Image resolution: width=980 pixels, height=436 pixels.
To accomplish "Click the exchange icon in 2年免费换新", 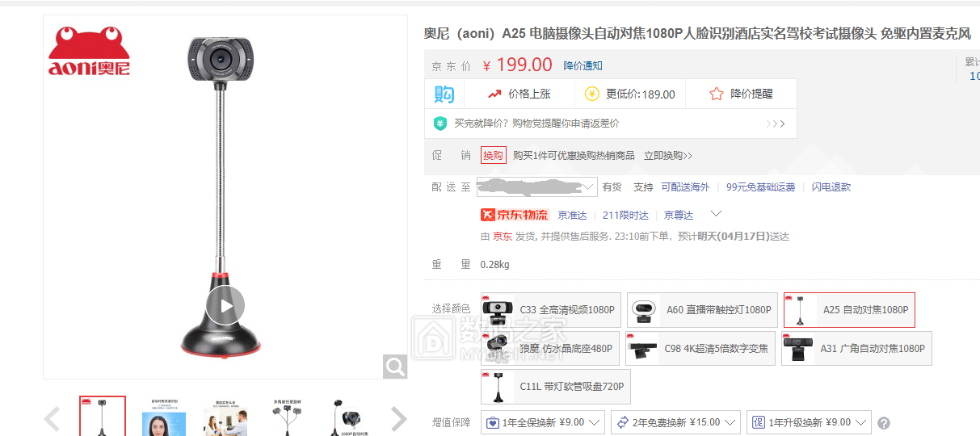I will [622, 422].
